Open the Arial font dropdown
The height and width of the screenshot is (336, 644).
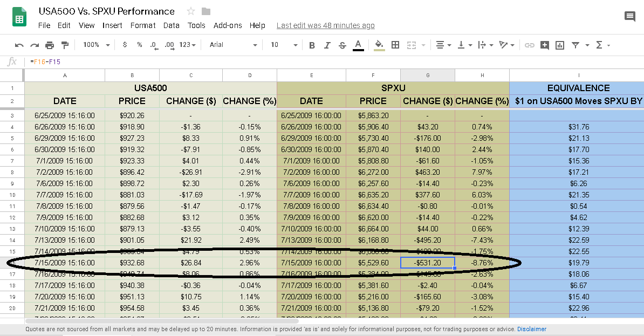(234, 45)
